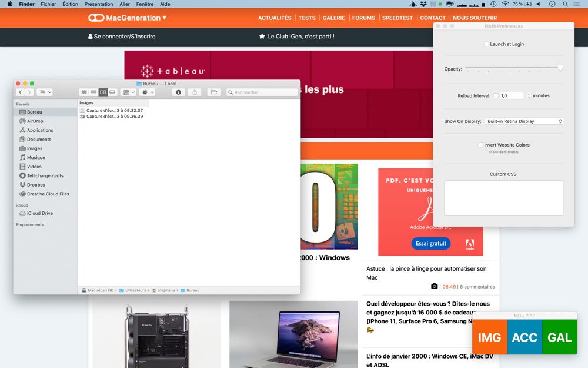The height and width of the screenshot is (368, 588).
Task: Click stephane in Finder path bar
Action: 163,290
